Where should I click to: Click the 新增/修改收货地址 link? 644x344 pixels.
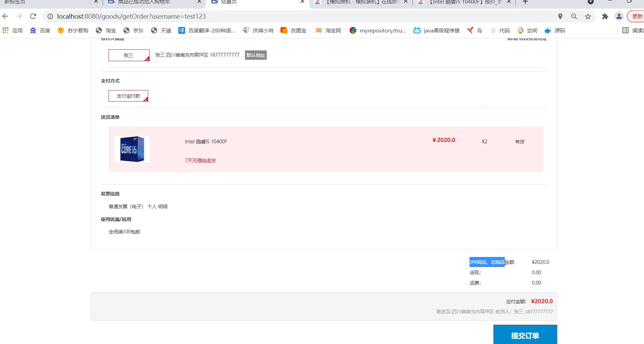click(x=527, y=39)
